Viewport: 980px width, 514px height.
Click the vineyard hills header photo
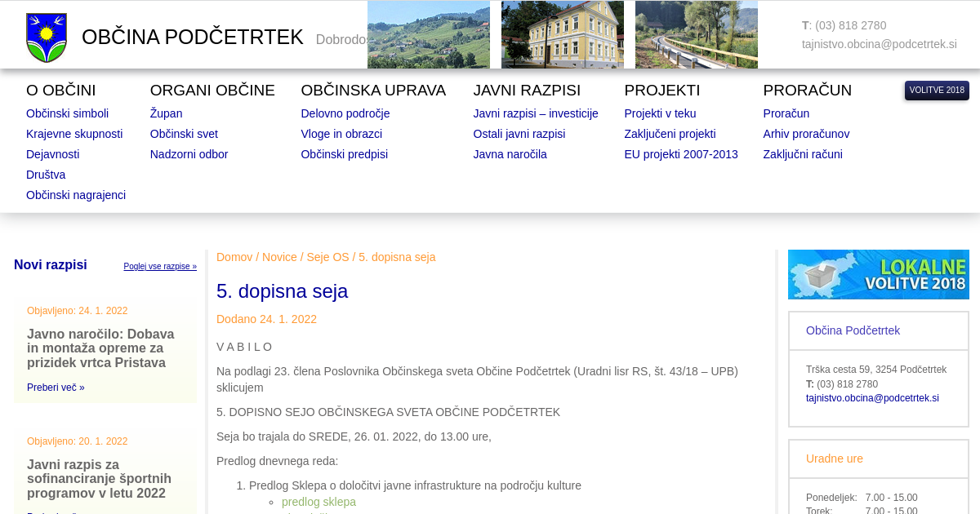[428, 34]
